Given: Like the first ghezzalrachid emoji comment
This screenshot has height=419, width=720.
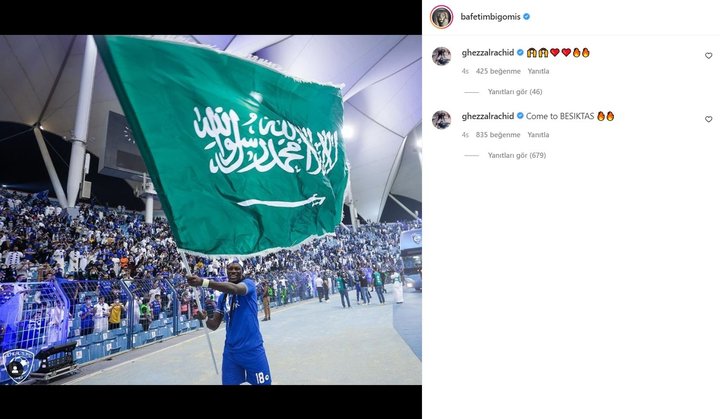Looking at the screenshot, I should point(709,56).
